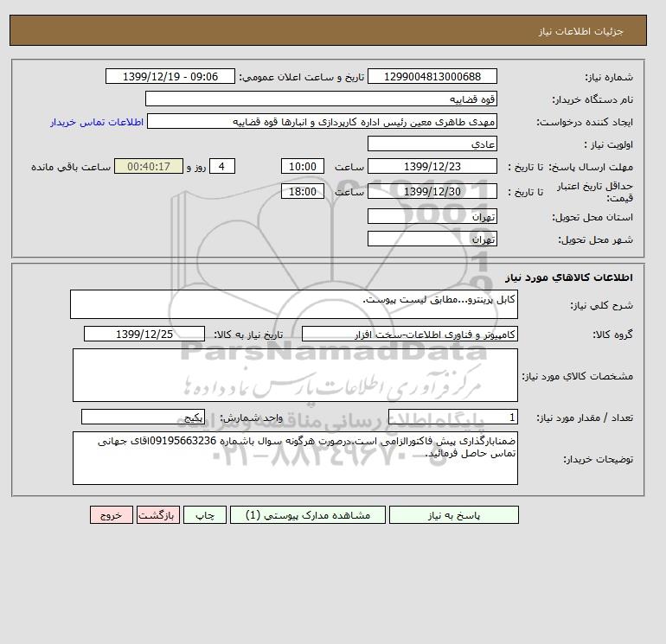Click the اطلاعات کالاهای مورد نیاز section heading
This screenshot has width=666, height=644.
[x=569, y=277]
